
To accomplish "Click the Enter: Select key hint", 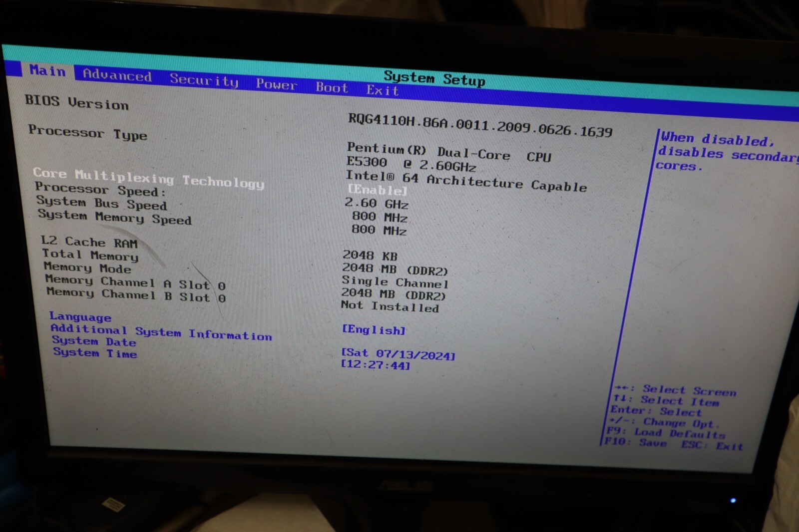I will coord(656,411).
